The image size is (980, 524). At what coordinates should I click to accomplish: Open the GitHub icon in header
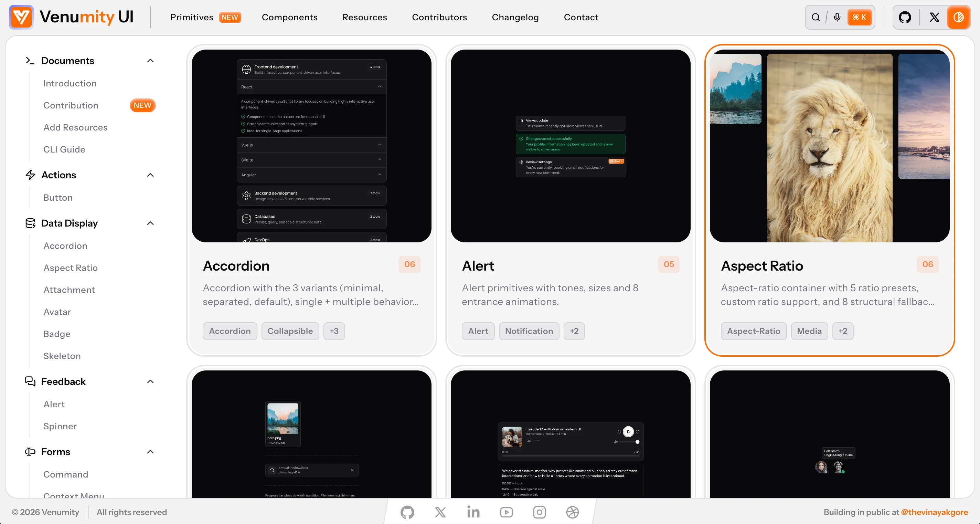(x=905, y=18)
